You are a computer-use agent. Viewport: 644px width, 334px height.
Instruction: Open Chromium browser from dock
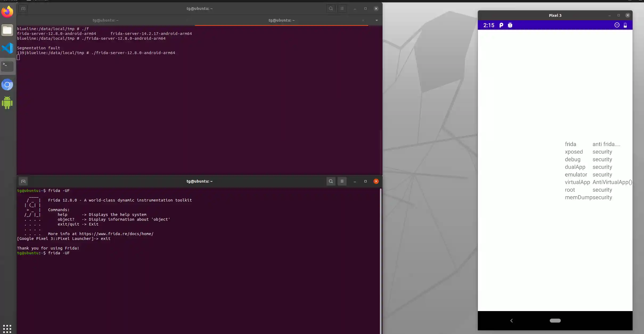tap(7, 85)
